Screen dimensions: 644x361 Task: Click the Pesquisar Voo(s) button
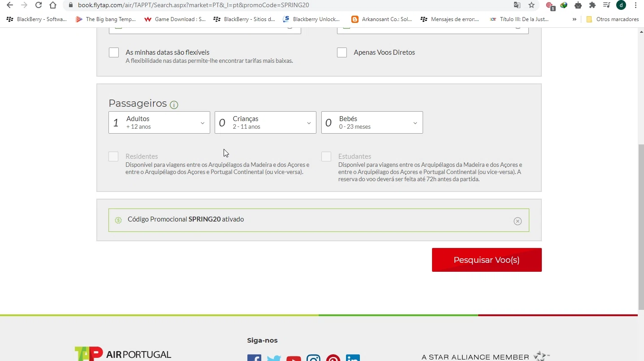[487, 260]
